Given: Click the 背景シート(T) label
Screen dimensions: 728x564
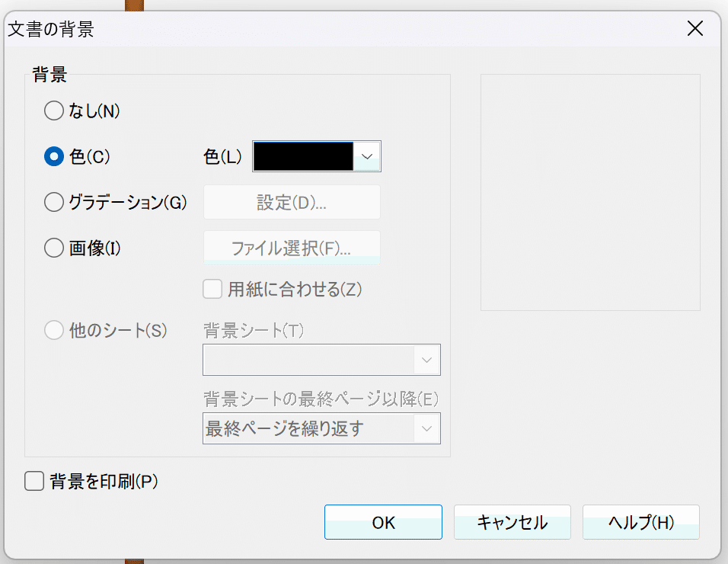Looking at the screenshot, I should point(254,331).
